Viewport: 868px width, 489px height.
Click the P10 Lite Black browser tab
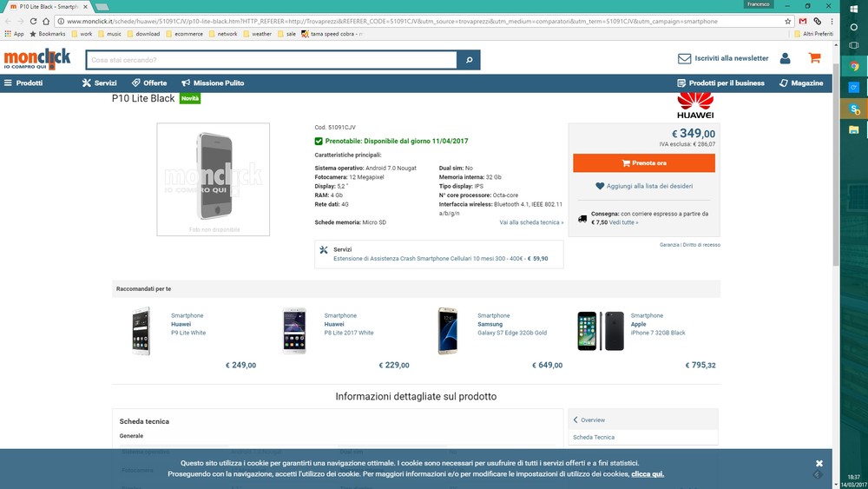48,7
